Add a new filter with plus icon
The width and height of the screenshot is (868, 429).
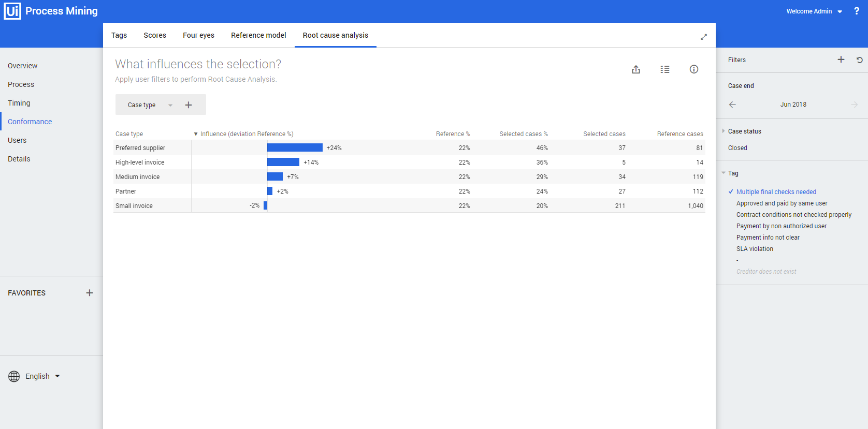pyautogui.click(x=841, y=60)
